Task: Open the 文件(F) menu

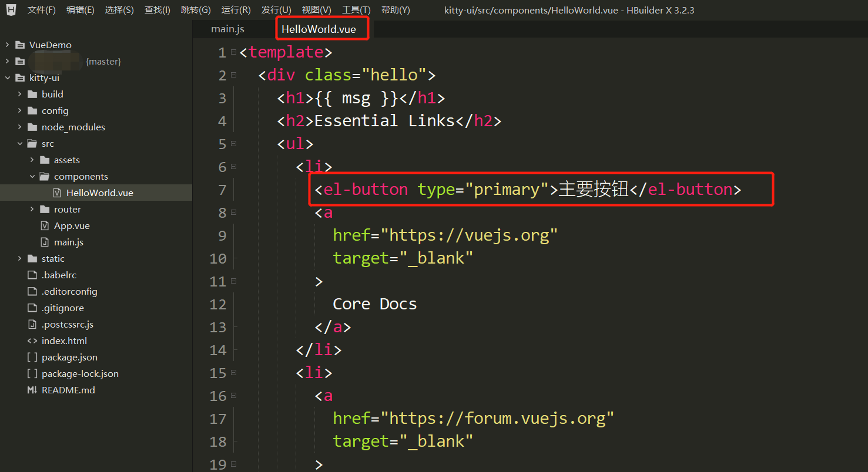Action: [41, 9]
